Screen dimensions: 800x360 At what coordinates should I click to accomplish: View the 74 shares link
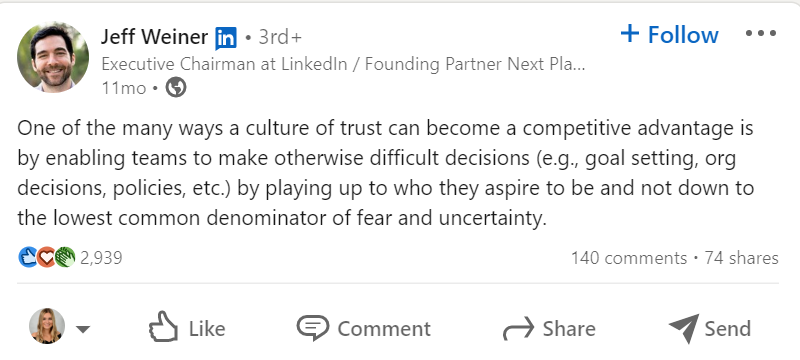pos(741,258)
